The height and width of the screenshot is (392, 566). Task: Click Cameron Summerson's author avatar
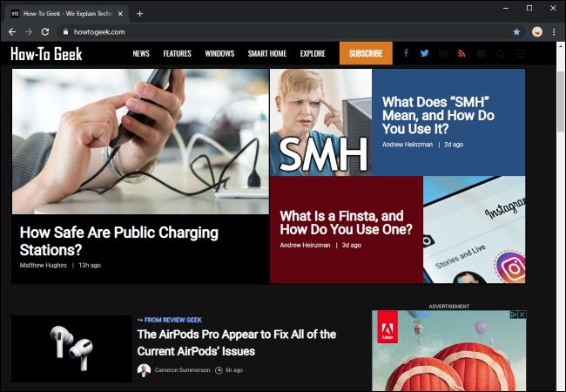click(x=144, y=370)
